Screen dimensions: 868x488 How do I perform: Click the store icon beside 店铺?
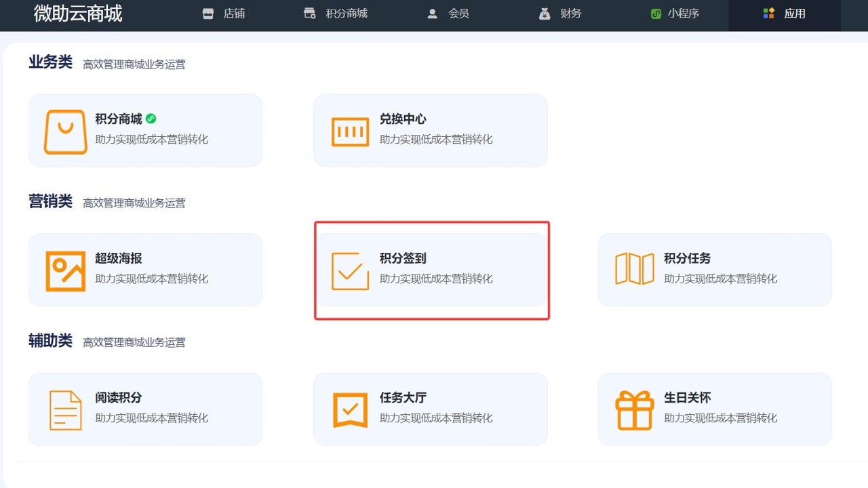(x=208, y=14)
